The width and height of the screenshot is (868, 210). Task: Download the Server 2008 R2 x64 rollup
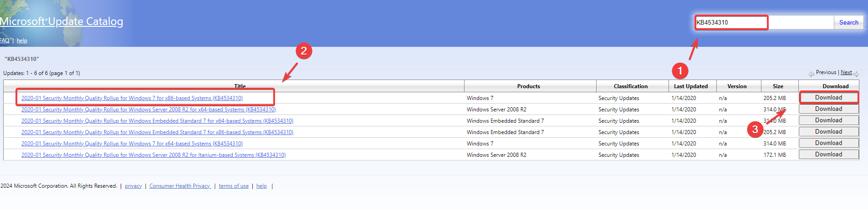(828, 109)
